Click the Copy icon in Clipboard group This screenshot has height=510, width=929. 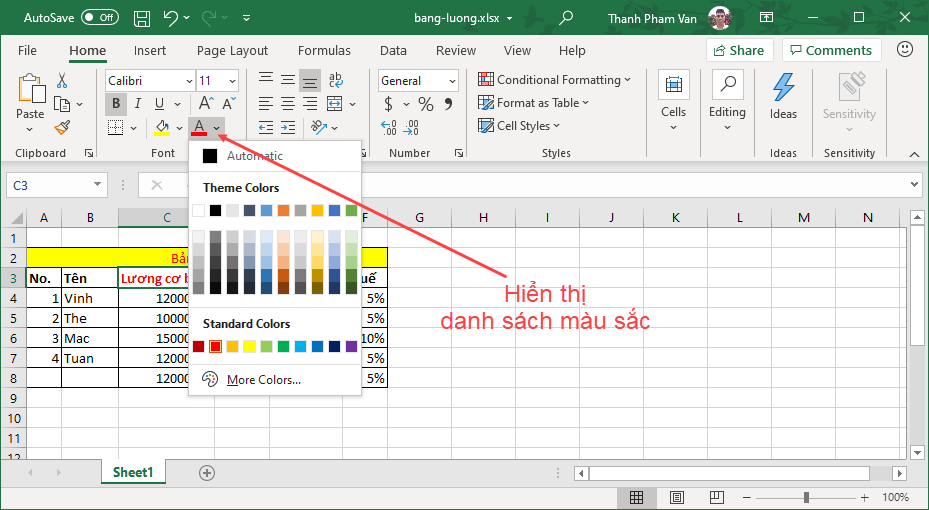click(x=62, y=104)
